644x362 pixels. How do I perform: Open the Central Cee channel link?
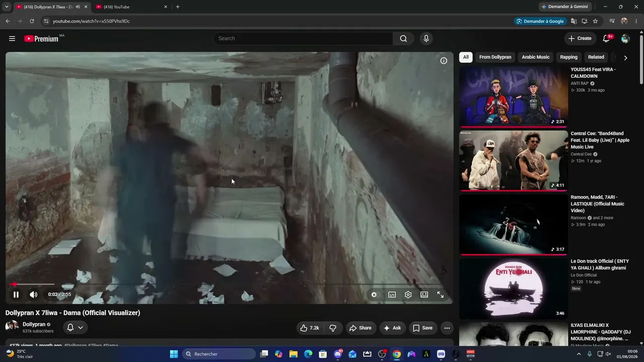(581, 154)
